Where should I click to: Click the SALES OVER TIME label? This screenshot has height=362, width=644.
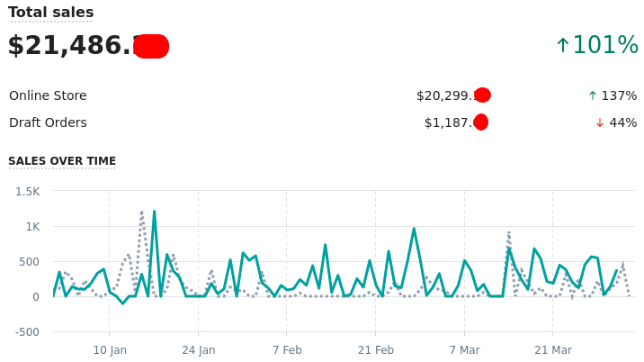[62, 161]
